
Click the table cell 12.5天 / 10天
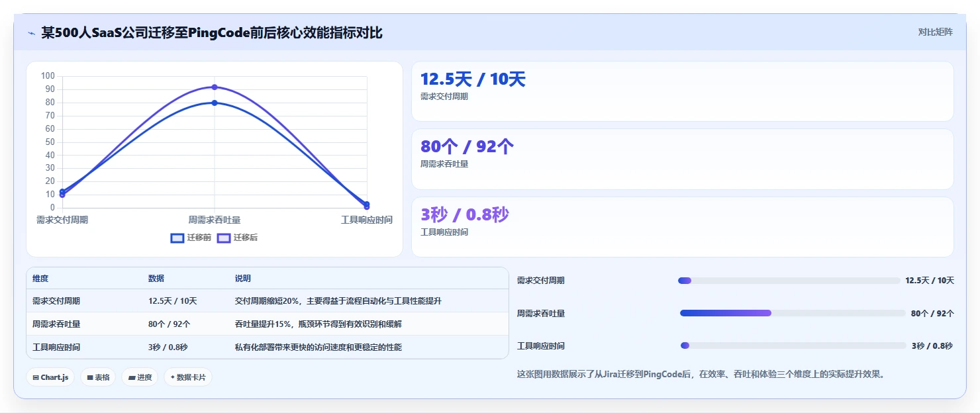click(x=173, y=301)
